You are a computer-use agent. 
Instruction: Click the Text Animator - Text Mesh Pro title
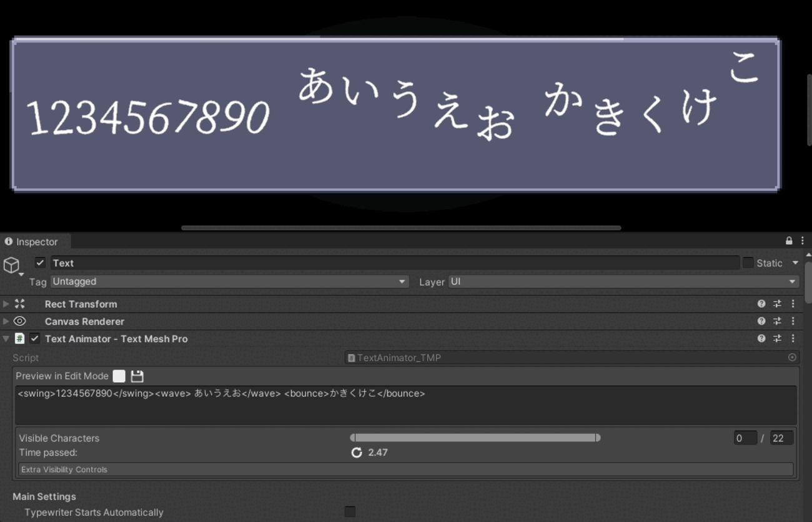[x=116, y=338]
